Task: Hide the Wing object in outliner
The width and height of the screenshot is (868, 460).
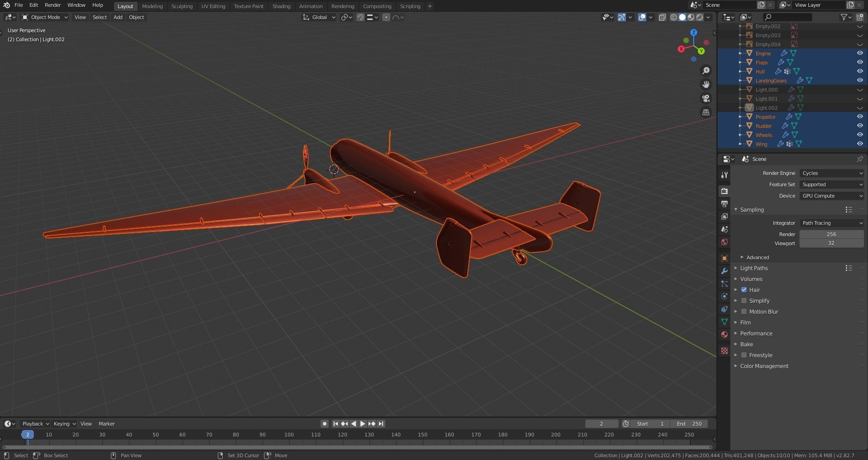Action: click(x=859, y=144)
